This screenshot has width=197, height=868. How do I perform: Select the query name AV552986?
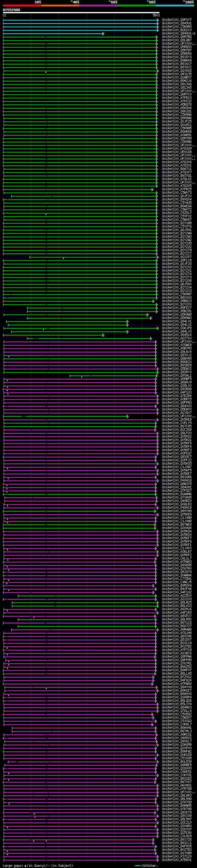(x=11, y=10)
